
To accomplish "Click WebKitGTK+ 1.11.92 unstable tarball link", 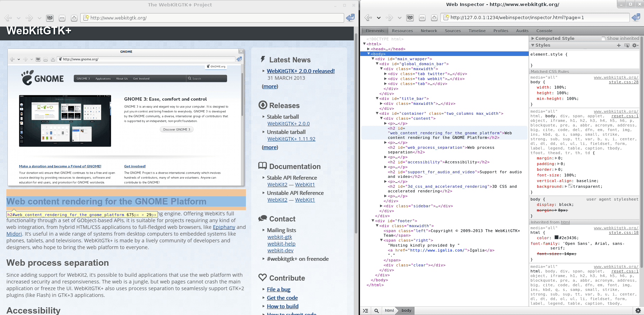I will coord(291,139).
